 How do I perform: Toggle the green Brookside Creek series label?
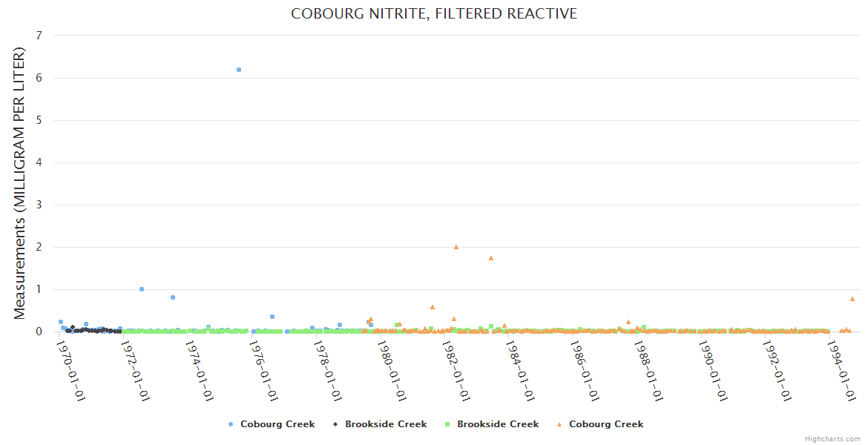(498, 424)
